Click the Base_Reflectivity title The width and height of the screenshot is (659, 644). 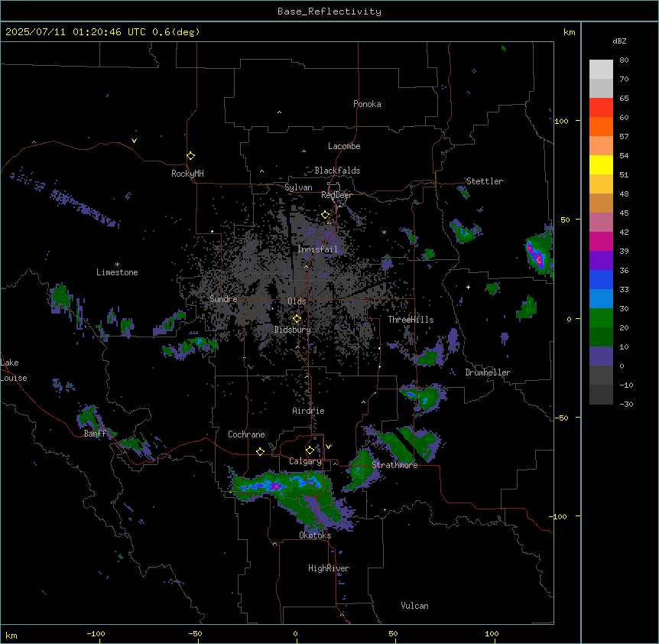(x=329, y=11)
